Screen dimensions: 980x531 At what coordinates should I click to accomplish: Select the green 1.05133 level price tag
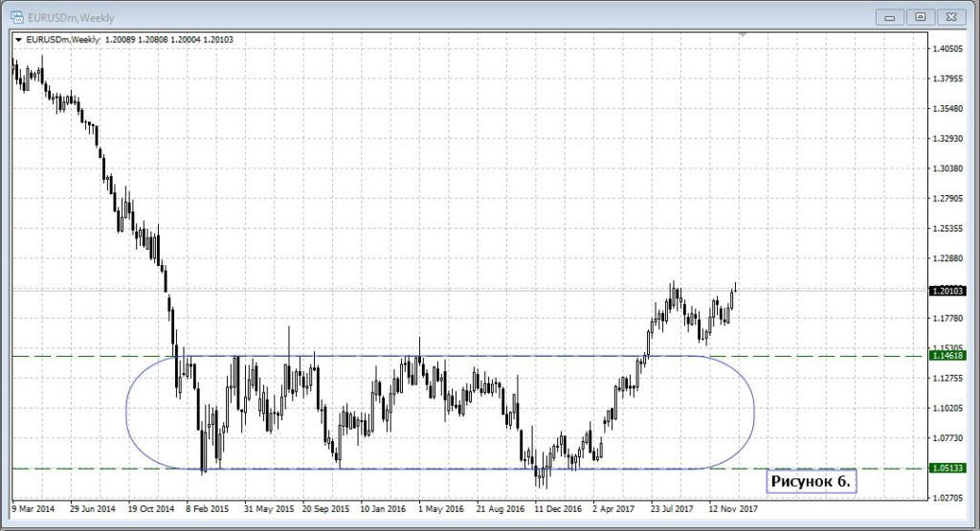(947, 469)
